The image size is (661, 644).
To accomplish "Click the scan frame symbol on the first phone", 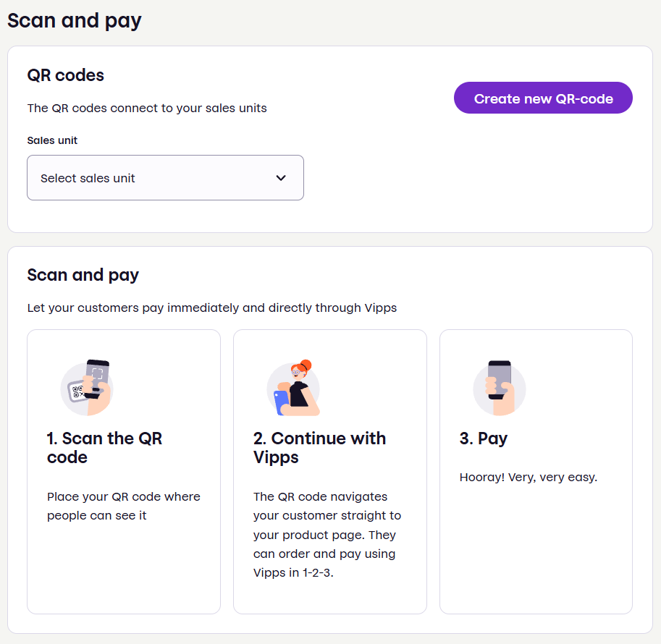I will click(97, 373).
